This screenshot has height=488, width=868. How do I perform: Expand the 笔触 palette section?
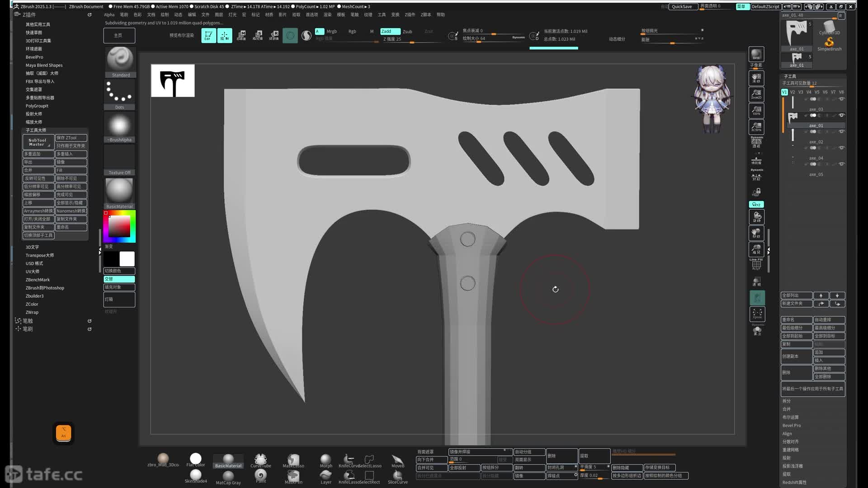(x=28, y=321)
